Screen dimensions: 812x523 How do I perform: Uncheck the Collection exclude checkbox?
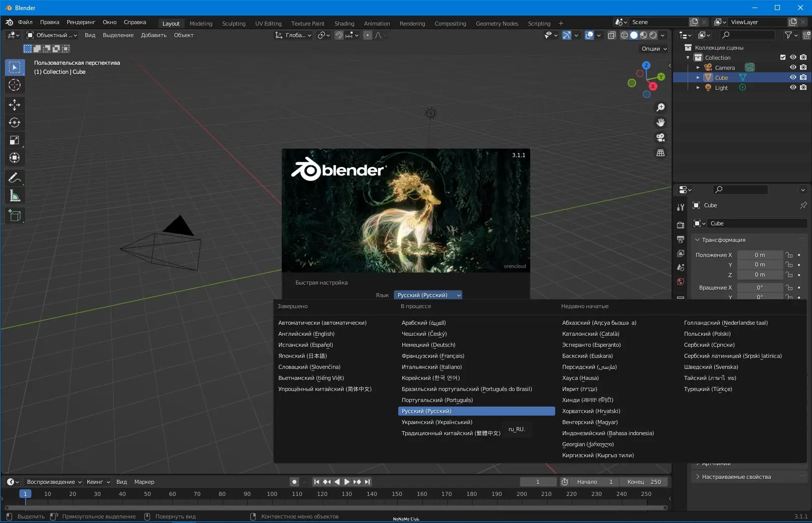(x=783, y=57)
